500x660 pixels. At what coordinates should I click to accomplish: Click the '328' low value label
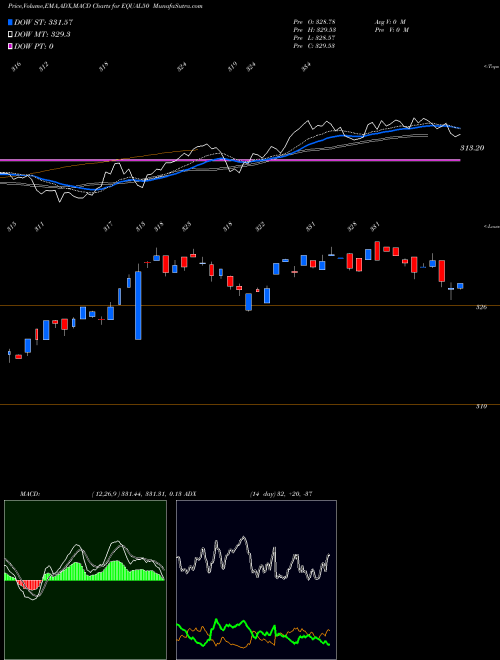352,226
